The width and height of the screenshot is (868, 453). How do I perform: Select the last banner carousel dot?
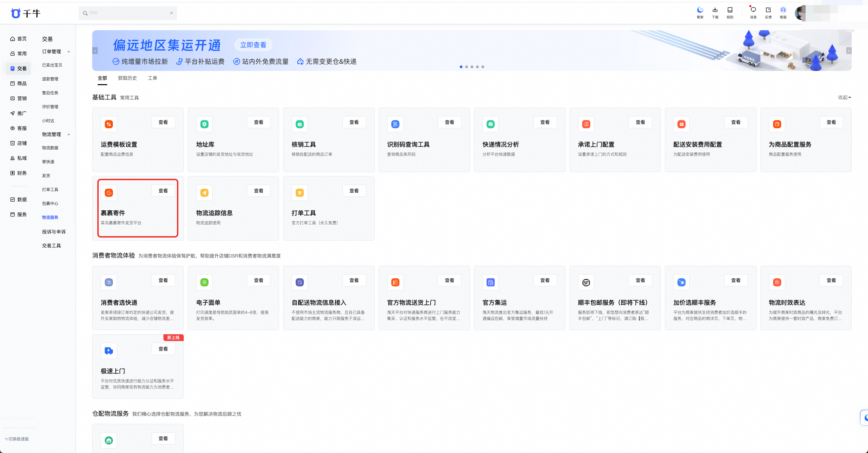point(483,67)
